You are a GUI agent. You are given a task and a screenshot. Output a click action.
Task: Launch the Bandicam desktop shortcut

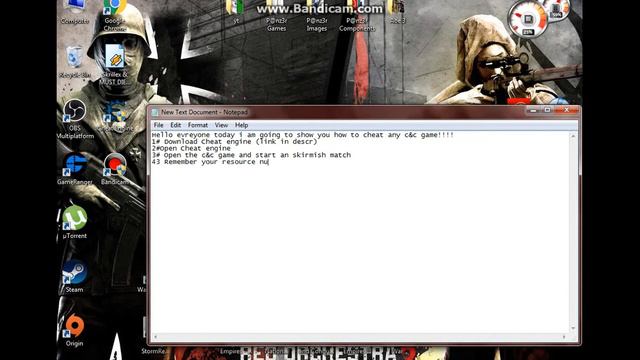pyautogui.click(x=115, y=169)
